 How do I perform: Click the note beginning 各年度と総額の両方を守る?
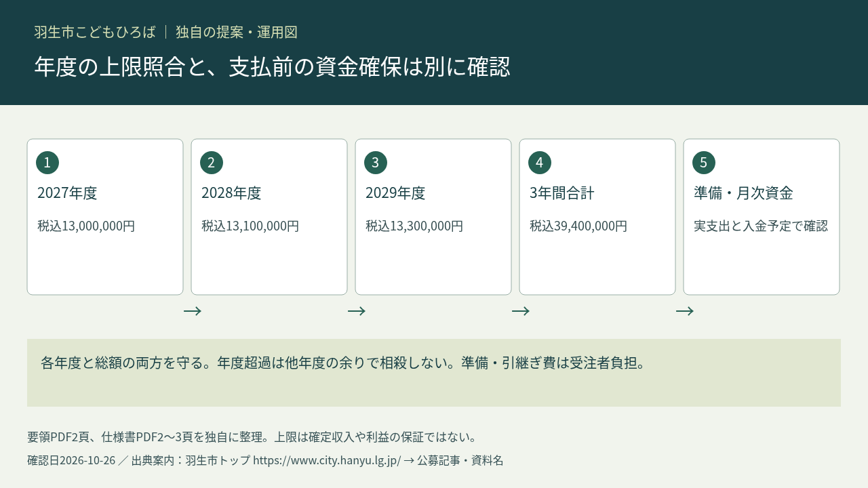tap(342, 363)
